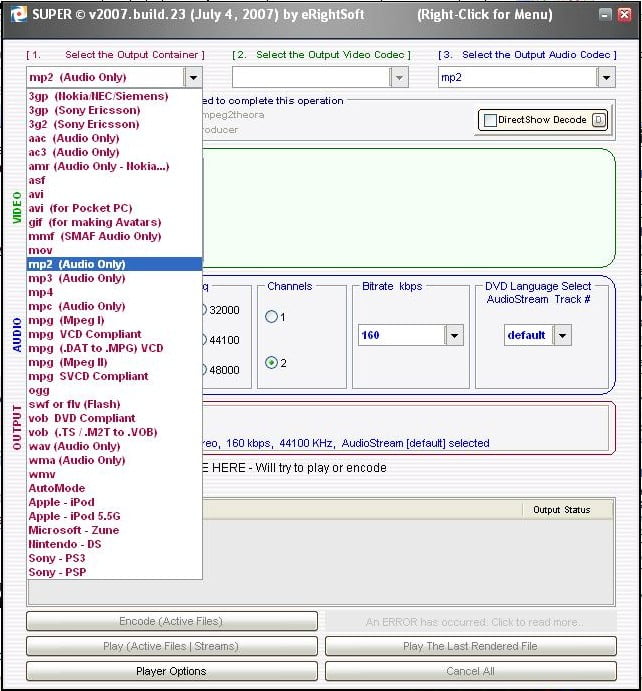The image size is (642, 691).
Task: Minimize the SUPER window
Action: point(605,15)
